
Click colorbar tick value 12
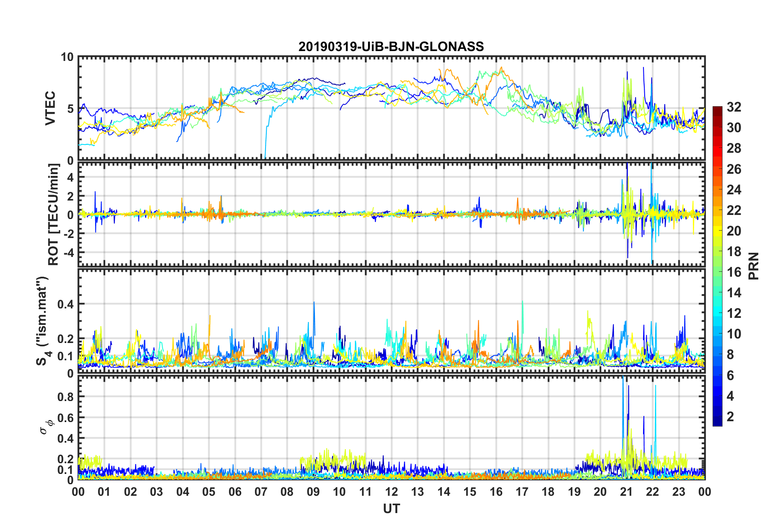tap(734, 313)
